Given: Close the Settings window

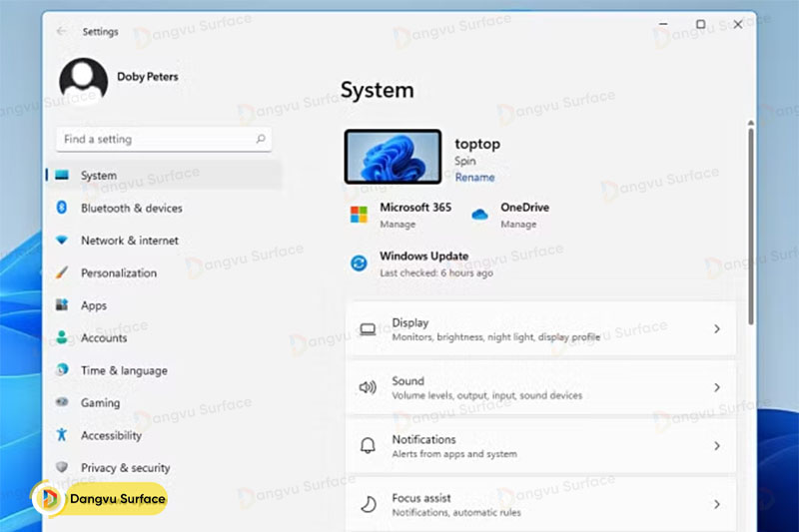Looking at the screenshot, I should [x=738, y=24].
